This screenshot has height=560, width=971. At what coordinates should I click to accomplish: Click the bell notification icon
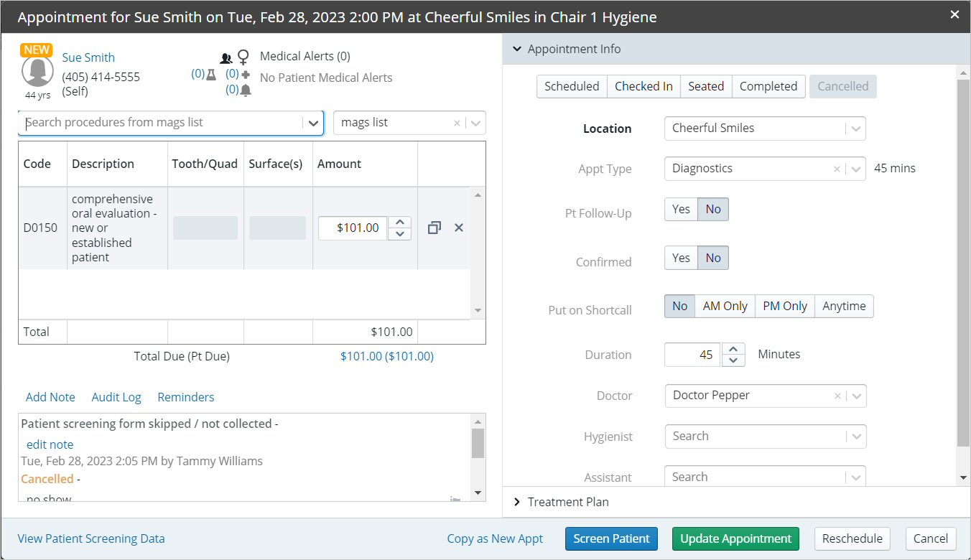[x=246, y=90]
